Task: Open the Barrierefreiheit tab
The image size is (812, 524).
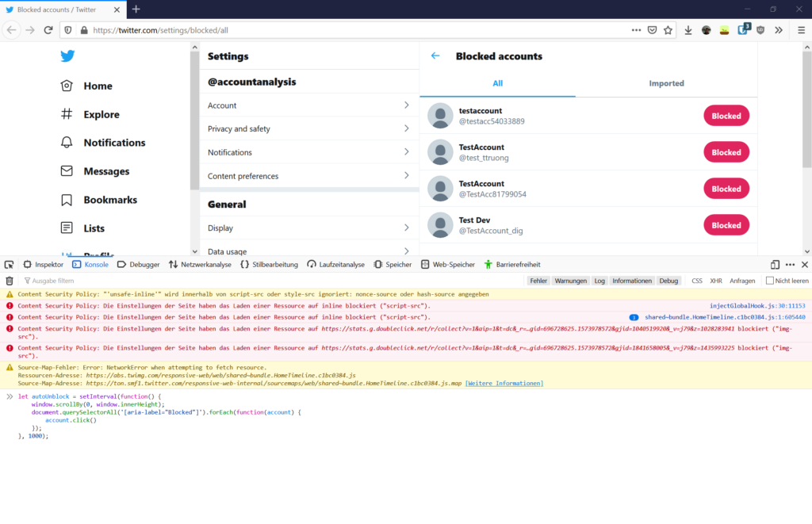Action: 512,265
